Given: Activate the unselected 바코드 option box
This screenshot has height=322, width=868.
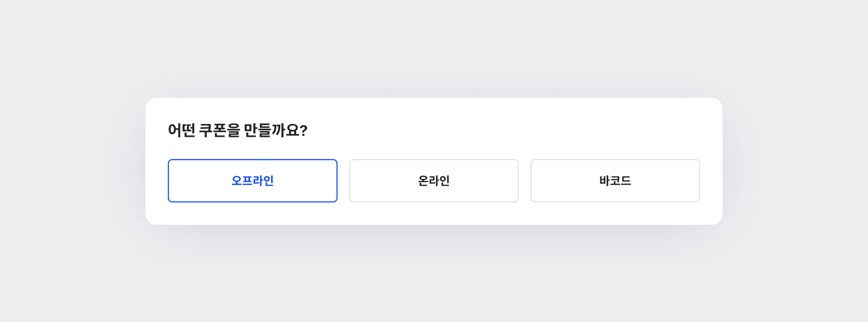Looking at the screenshot, I should (x=615, y=181).
